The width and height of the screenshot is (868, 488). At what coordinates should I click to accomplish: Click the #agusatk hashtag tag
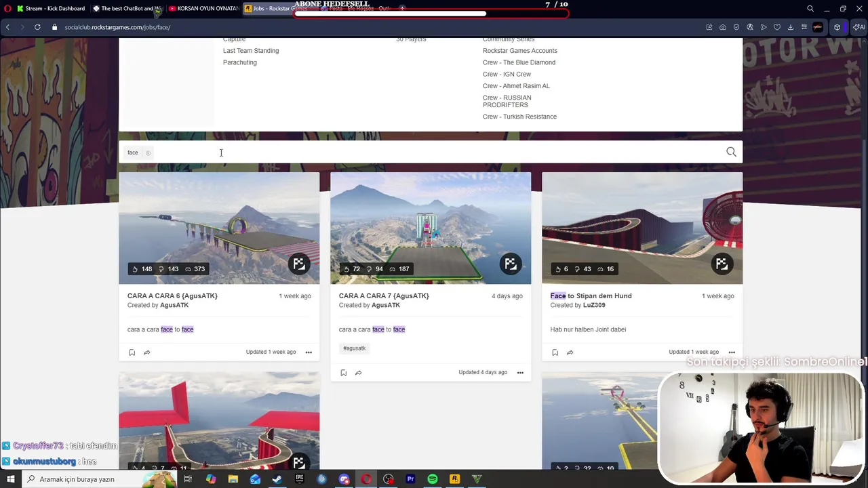pos(354,348)
